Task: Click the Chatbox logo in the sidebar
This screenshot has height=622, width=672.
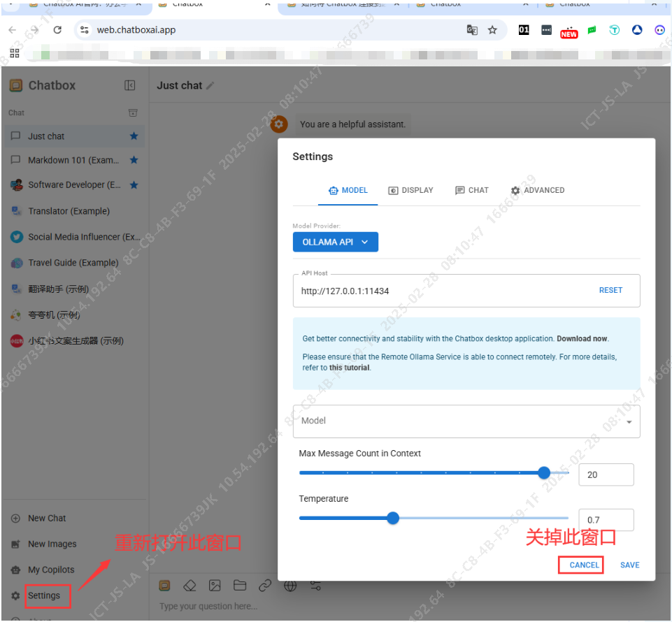Action: tap(16, 86)
